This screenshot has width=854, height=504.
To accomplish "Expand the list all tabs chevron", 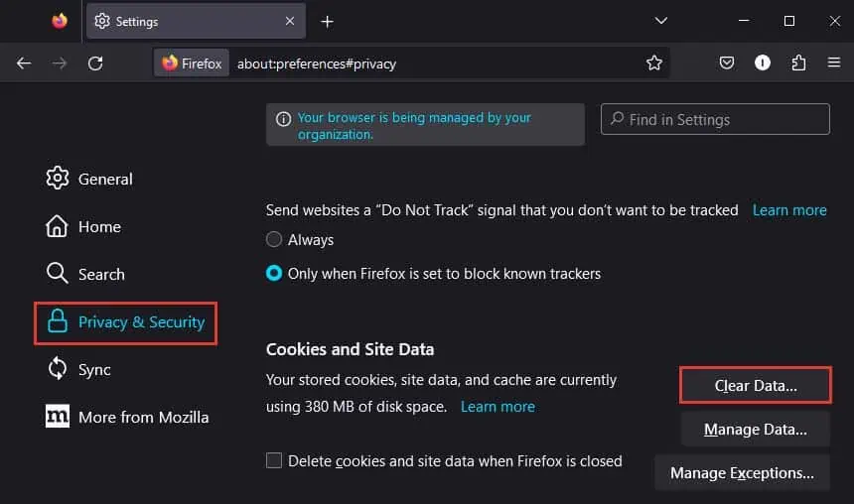I will [x=660, y=21].
